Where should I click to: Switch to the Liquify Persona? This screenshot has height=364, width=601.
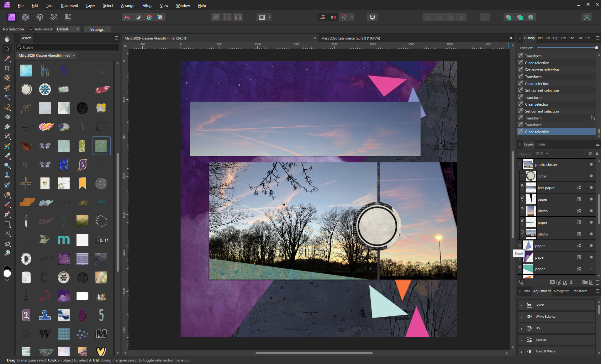[26, 17]
